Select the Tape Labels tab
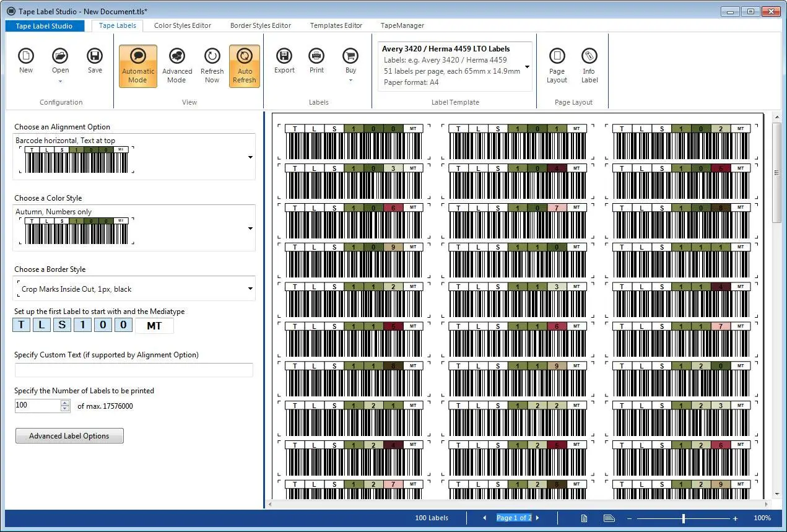The image size is (787, 532). pyautogui.click(x=118, y=25)
